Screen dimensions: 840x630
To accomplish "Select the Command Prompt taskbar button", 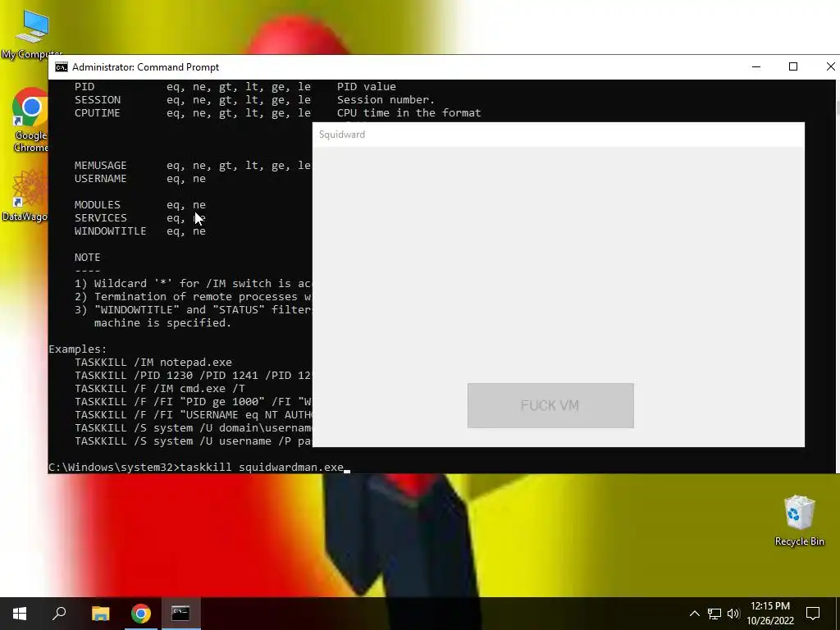I will coord(180,614).
